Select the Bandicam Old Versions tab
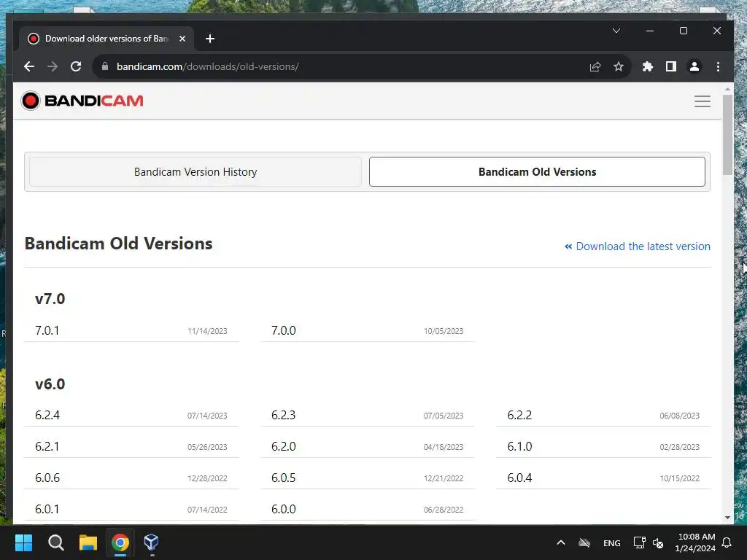Viewport: 747px width, 560px height. coord(537,172)
